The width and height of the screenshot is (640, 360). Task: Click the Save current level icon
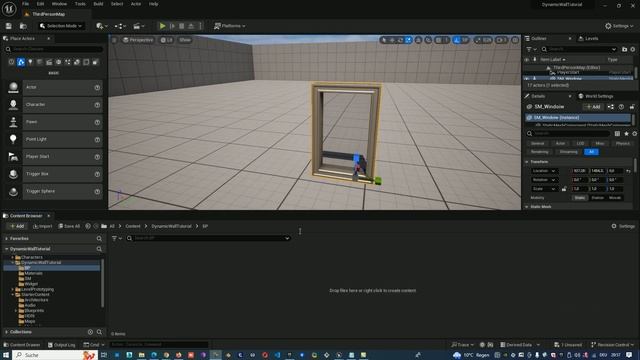[x=9, y=26]
